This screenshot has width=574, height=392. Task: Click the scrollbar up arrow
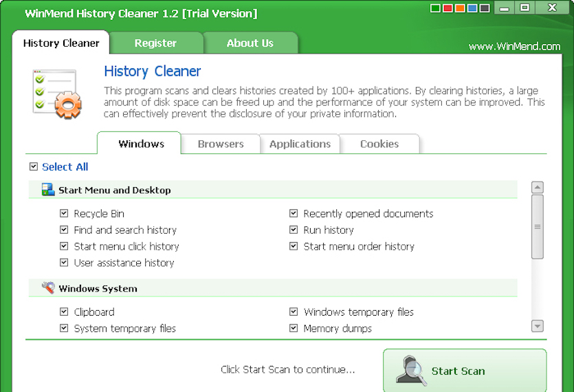tap(537, 188)
